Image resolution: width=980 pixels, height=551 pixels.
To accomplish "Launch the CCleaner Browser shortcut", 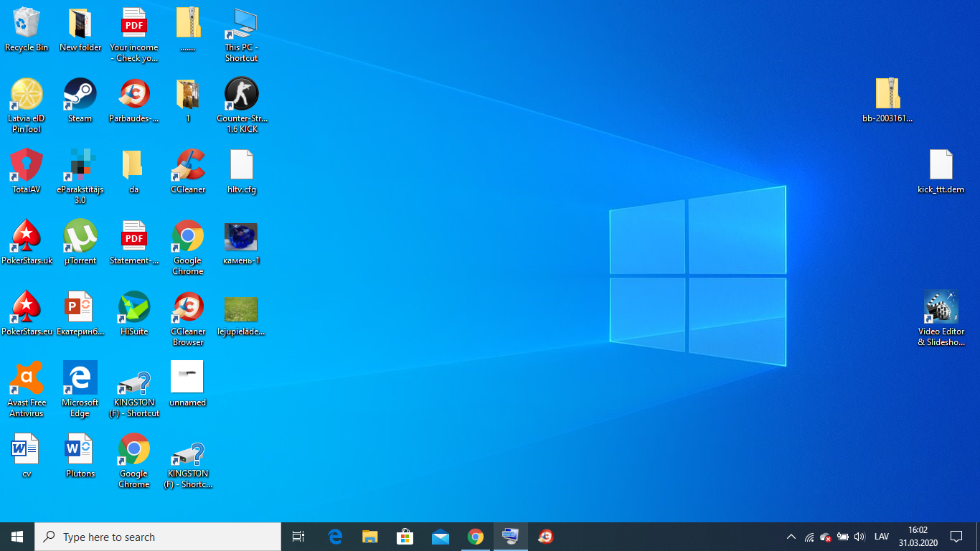I will tap(188, 319).
